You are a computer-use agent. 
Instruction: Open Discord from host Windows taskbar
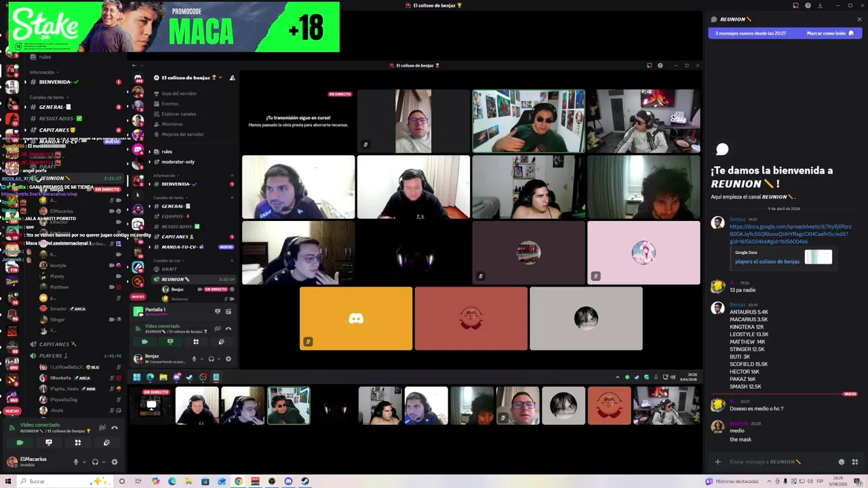288,481
